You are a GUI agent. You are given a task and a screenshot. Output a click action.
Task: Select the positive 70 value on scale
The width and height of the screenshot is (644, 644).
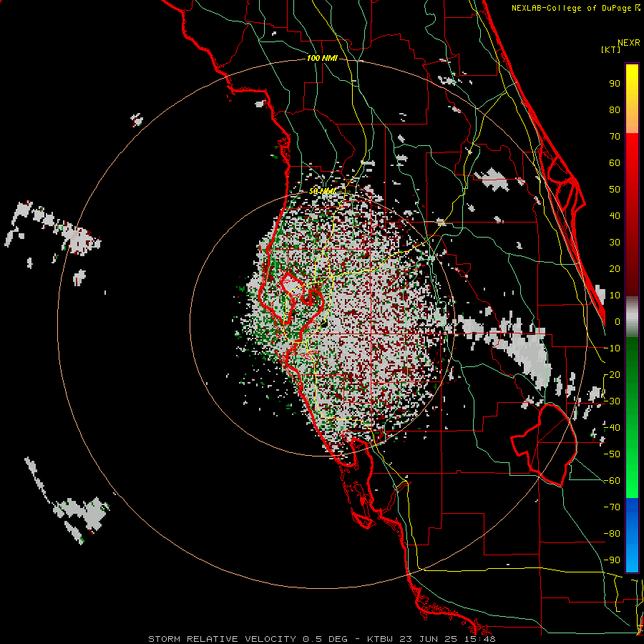615,137
